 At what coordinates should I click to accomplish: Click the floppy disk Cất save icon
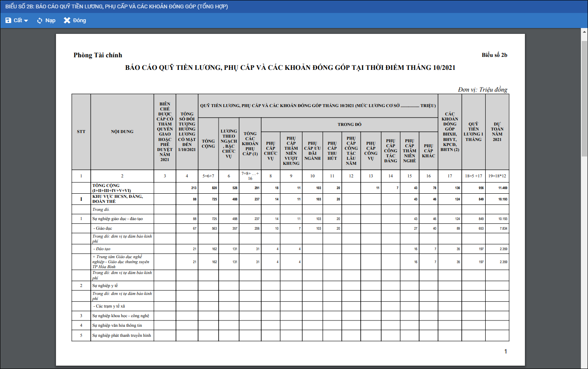coord(8,20)
